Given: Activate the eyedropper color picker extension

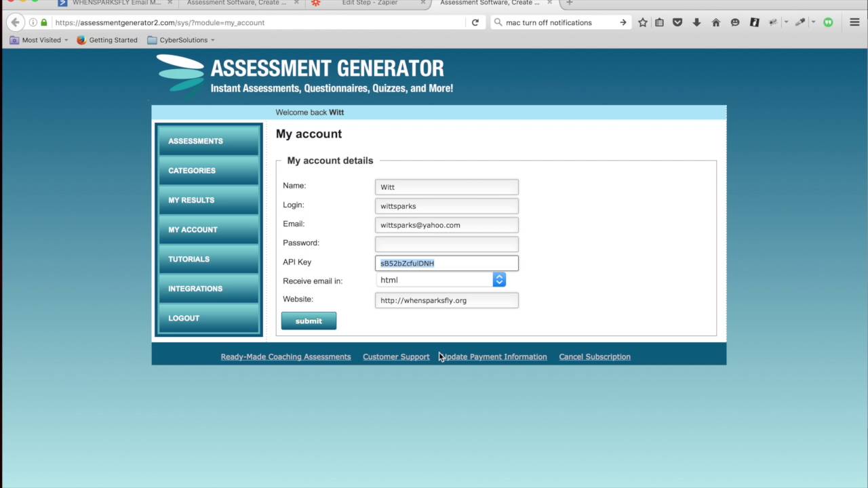Looking at the screenshot, I should click(x=800, y=22).
